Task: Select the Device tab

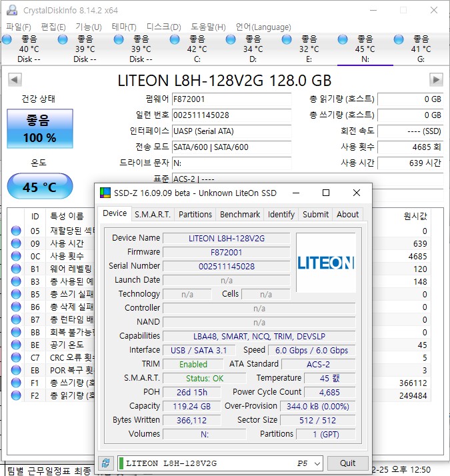Action: pos(115,213)
